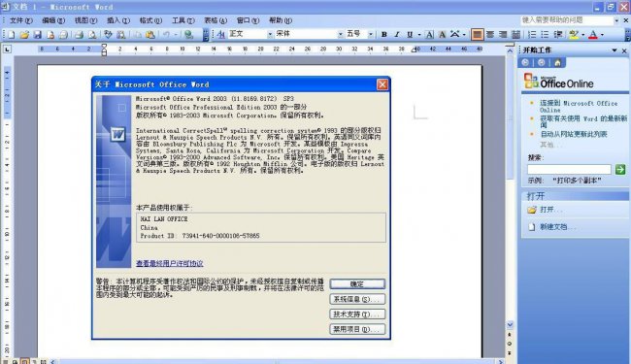
Task: Toggle Underline formatting
Action: click(410, 35)
